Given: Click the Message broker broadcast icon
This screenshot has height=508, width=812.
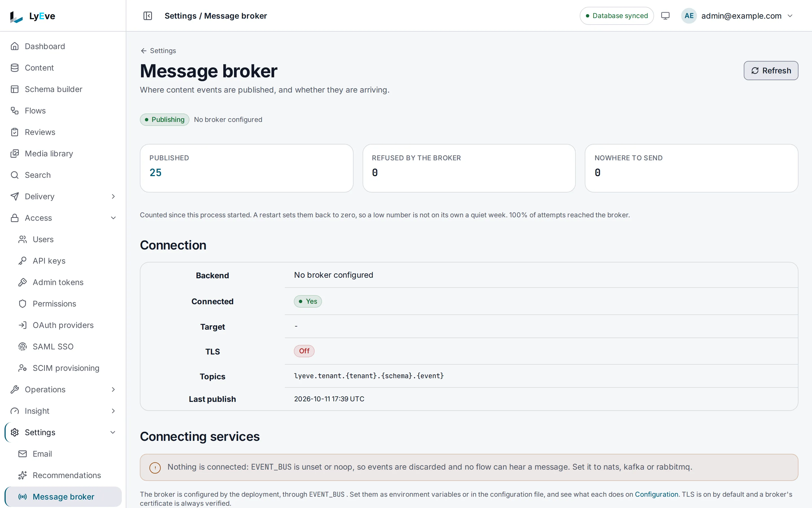Looking at the screenshot, I should (23, 497).
